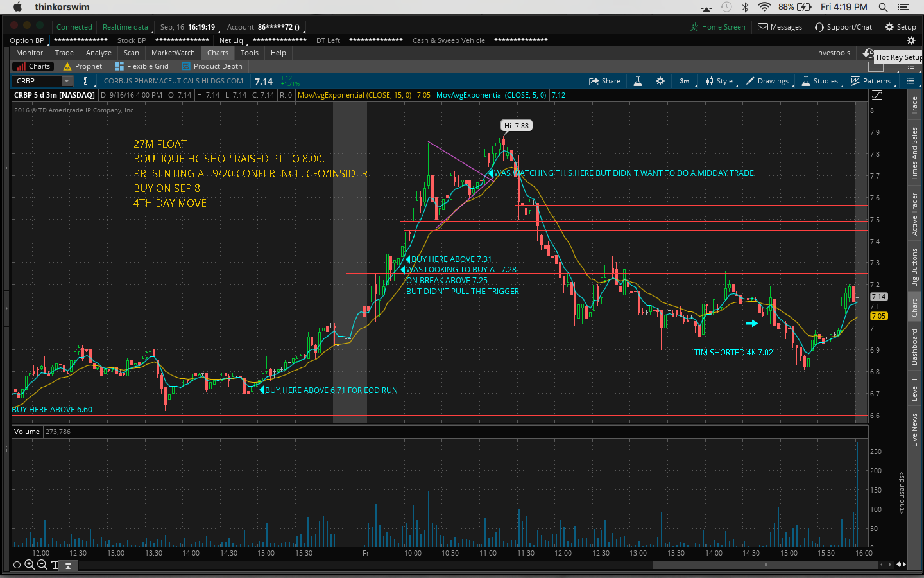
Task: Open the Messages panel
Action: pos(780,27)
